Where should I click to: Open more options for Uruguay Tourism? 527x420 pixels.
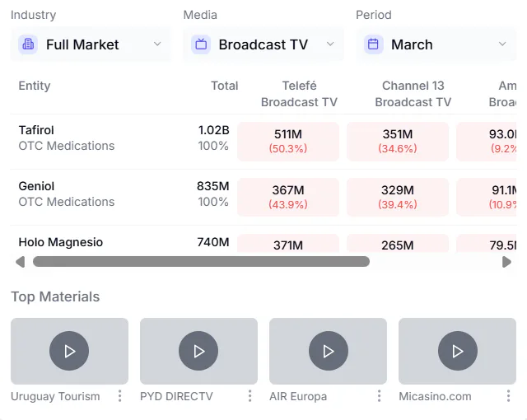tap(120, 396)
